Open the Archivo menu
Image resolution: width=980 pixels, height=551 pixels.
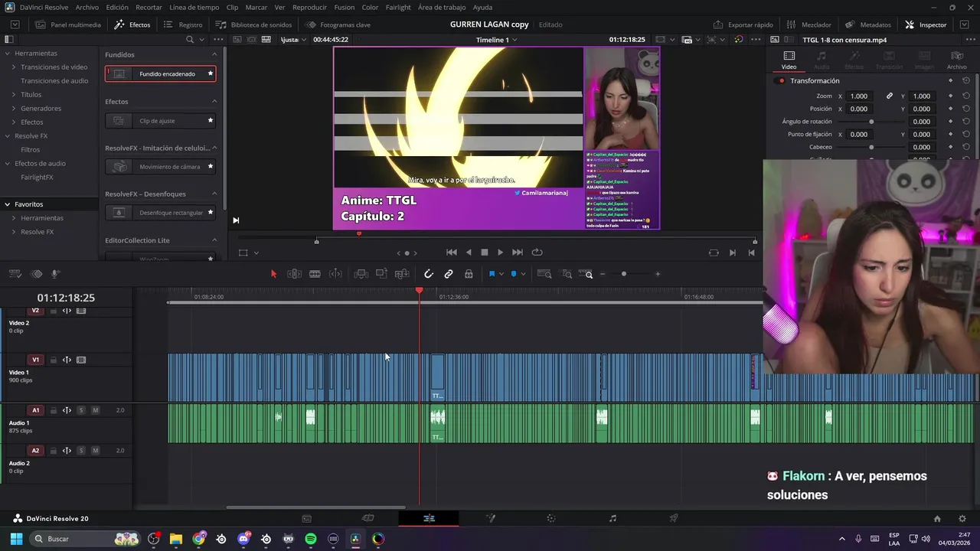click(87, 7)
